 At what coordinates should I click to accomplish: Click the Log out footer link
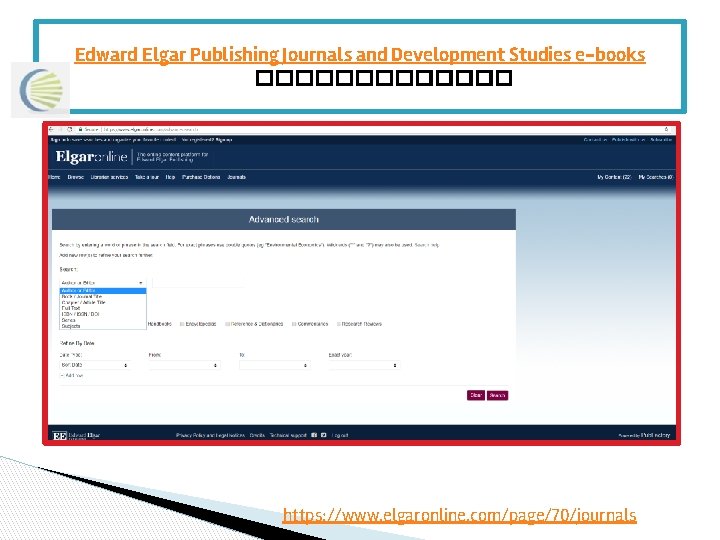(x=340, y=435)
